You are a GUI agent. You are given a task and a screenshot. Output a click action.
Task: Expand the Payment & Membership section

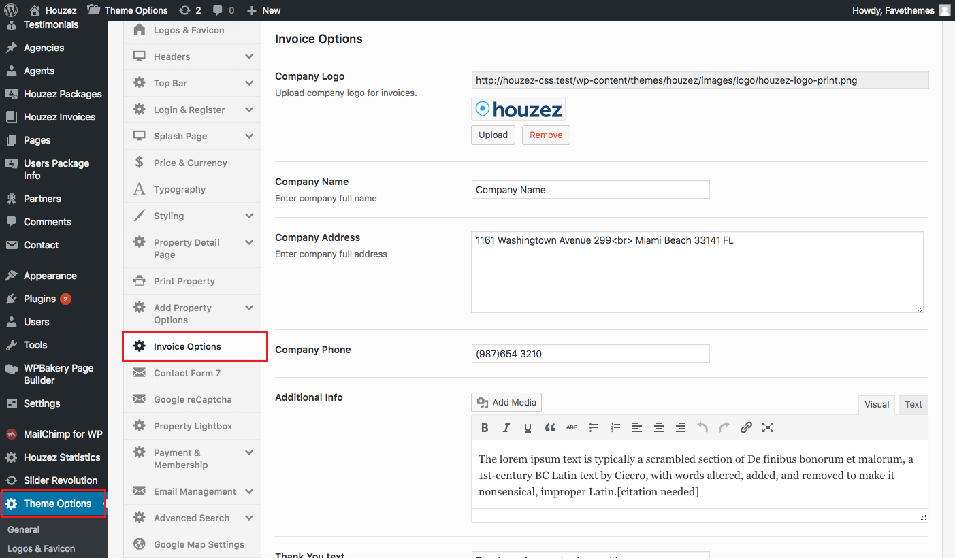(x=192, y=459)
